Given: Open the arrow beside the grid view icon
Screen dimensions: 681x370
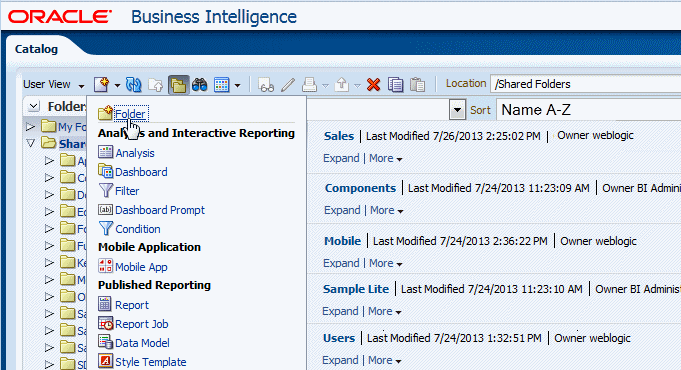Looking at the screenshot, I should click(238, 86).
